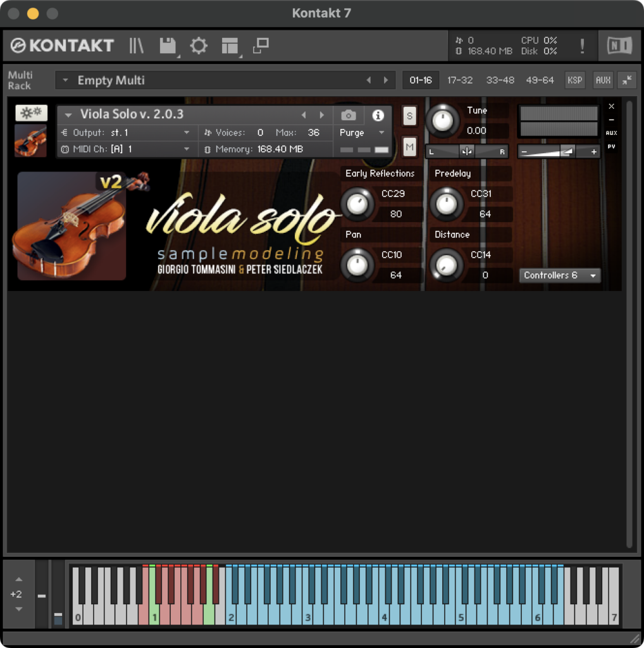Open the save icon dropdown arrow

(178, 56)
